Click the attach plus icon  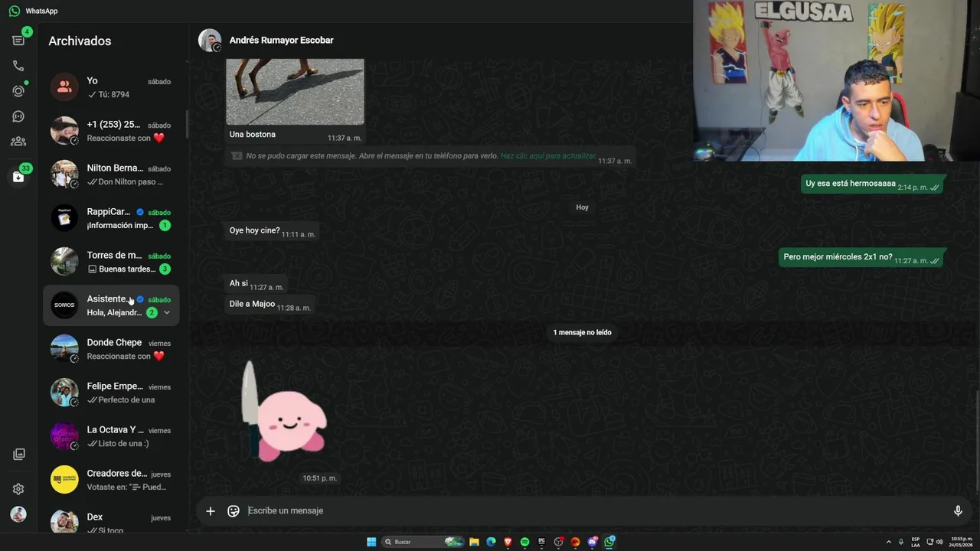(x=211, y=511)
